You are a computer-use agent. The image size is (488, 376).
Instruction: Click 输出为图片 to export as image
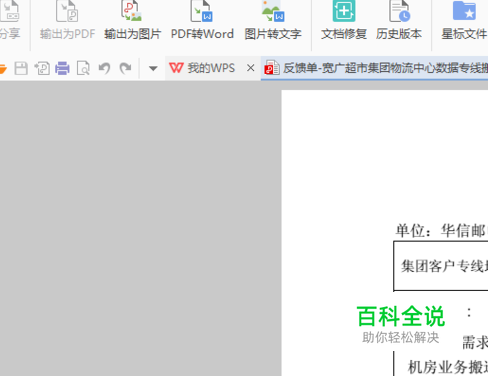132,21
